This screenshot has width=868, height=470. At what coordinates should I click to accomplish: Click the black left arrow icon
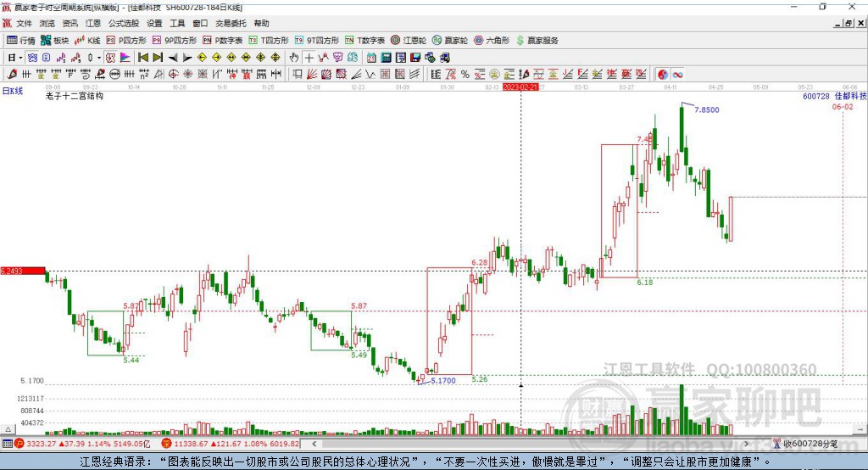[173, 58]
